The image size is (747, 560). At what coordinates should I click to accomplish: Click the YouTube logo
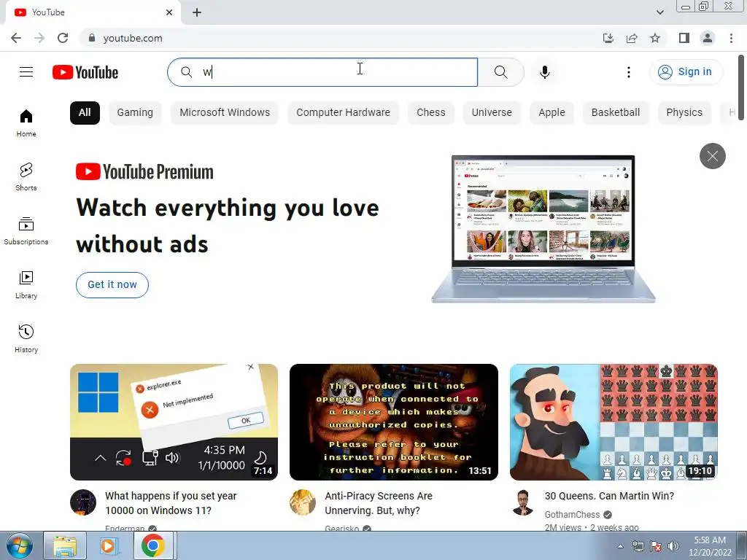(x=85, y=72)
